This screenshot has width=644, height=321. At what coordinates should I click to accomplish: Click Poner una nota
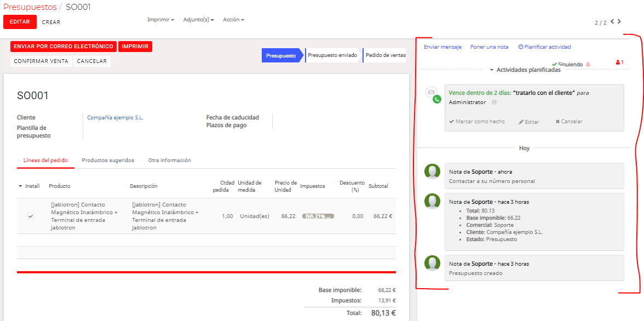[x=489, y=47]
